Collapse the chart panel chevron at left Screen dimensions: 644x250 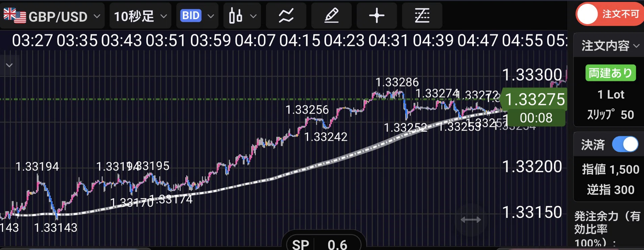pos(9,65)
